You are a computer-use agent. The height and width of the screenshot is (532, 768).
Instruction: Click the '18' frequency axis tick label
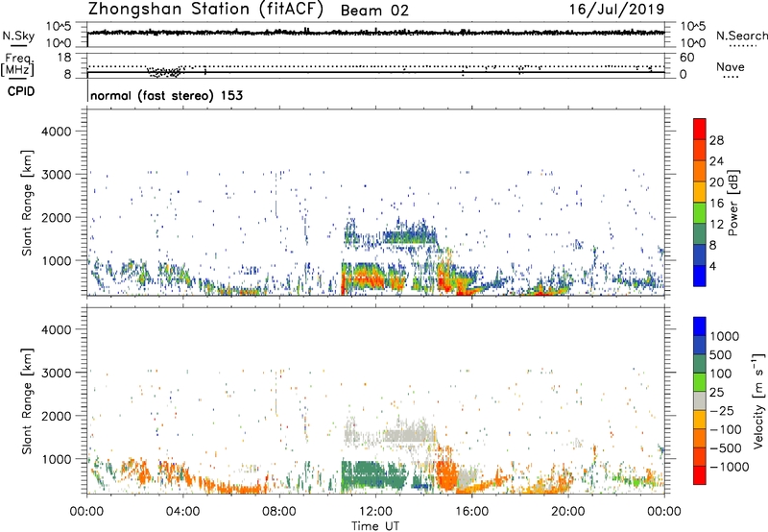pyautogui.click(x=64, y=58)
